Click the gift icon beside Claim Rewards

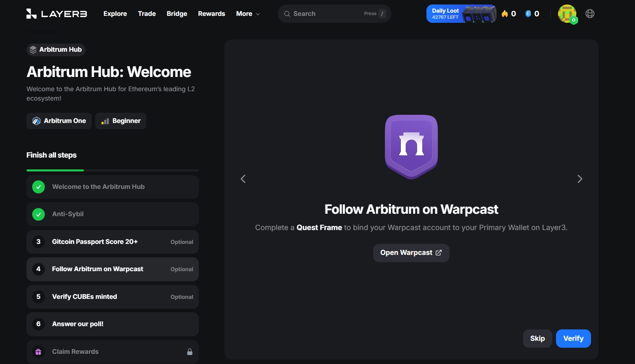(x=38, y=352)
